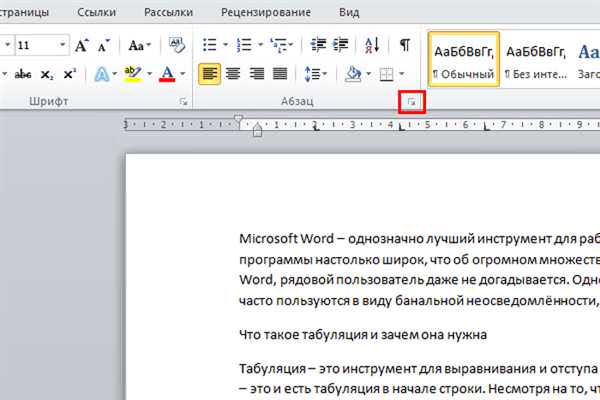This screenshot has width=600, height=400.
Task: Toggle justify text alignment
Action: pos(280,74)
